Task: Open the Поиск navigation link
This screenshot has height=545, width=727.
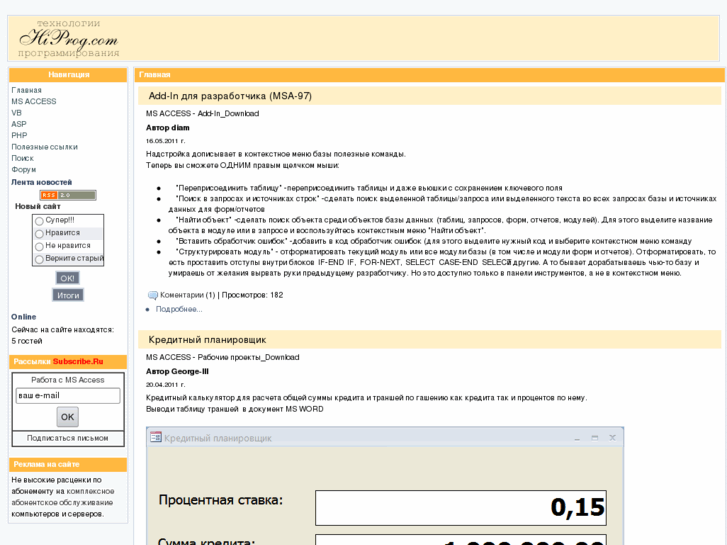Action: click(x=23, y=158)
